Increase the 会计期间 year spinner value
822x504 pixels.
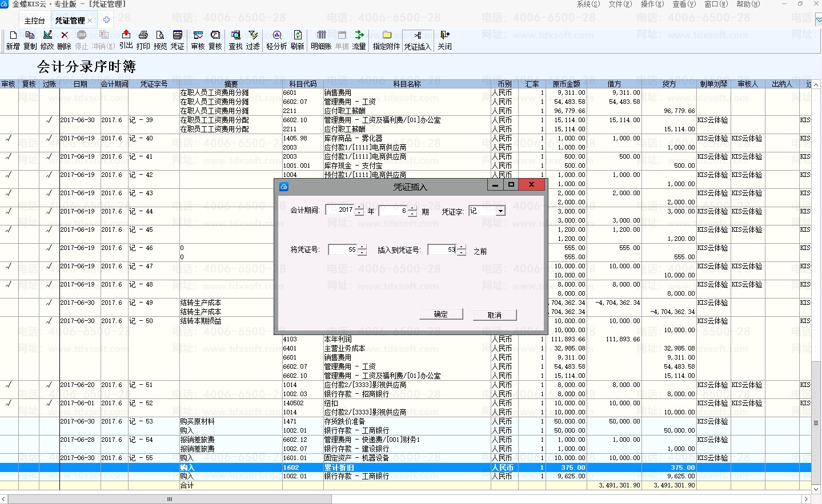[x=359, y=208]
